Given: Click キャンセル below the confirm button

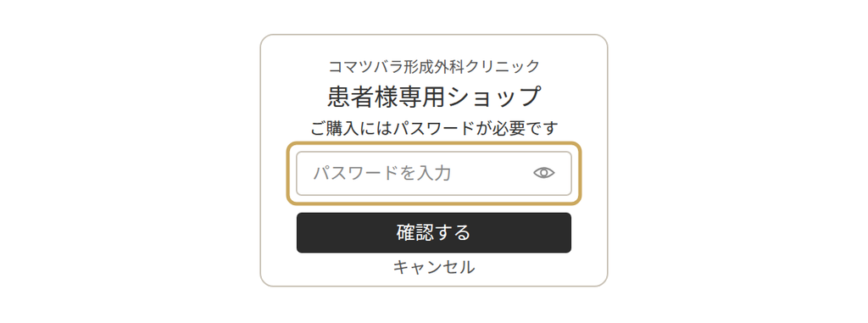Looking at the screenshot, I should pyautogui.click(x=433, y=267).
